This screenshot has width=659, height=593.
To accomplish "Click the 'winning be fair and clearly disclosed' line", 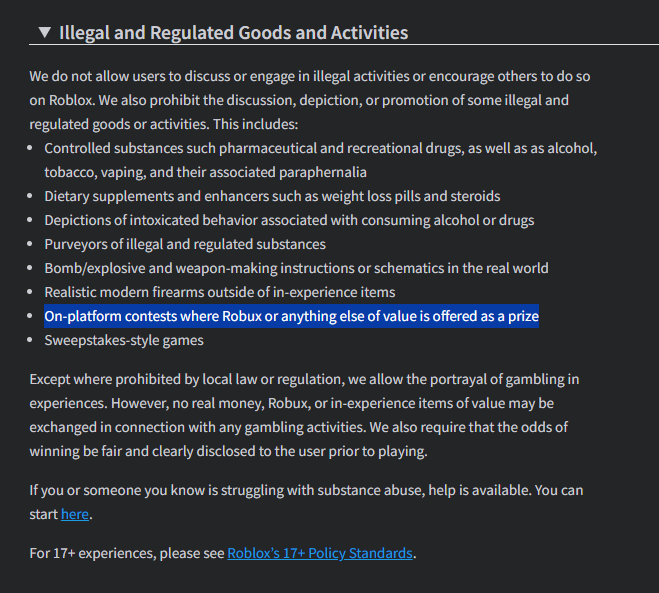I will [x=228, y=451].
